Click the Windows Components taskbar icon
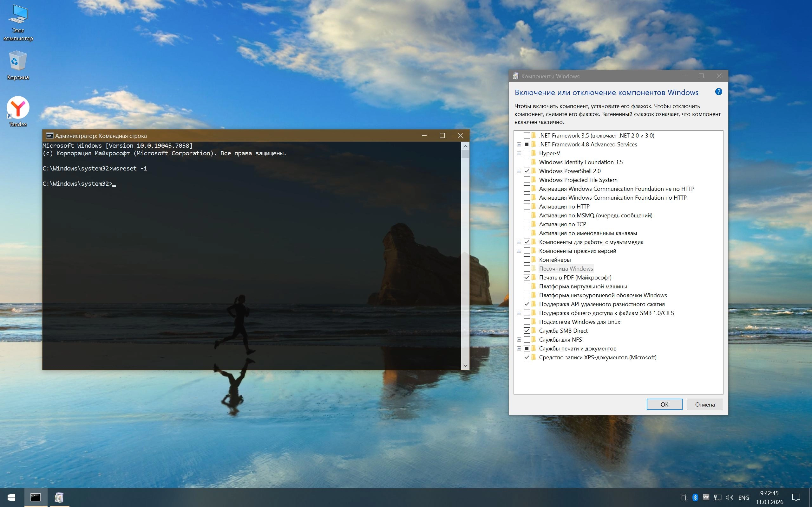The width and height of the screenshot is (812, 507). 59,497
